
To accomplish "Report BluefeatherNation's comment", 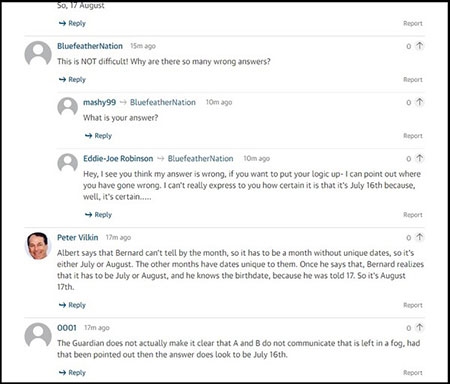I will [413, 80].
